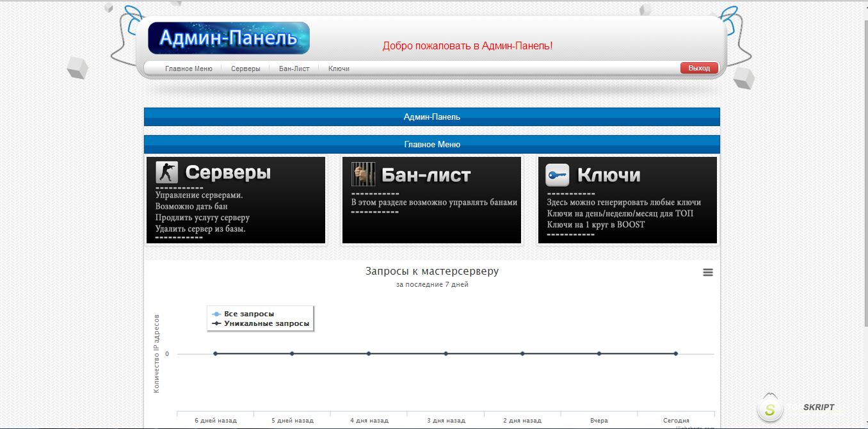Image resolution: width=868 pixels, height=429 pixels.
Task: Click data point above Сегодня
Action: [676, 353]
